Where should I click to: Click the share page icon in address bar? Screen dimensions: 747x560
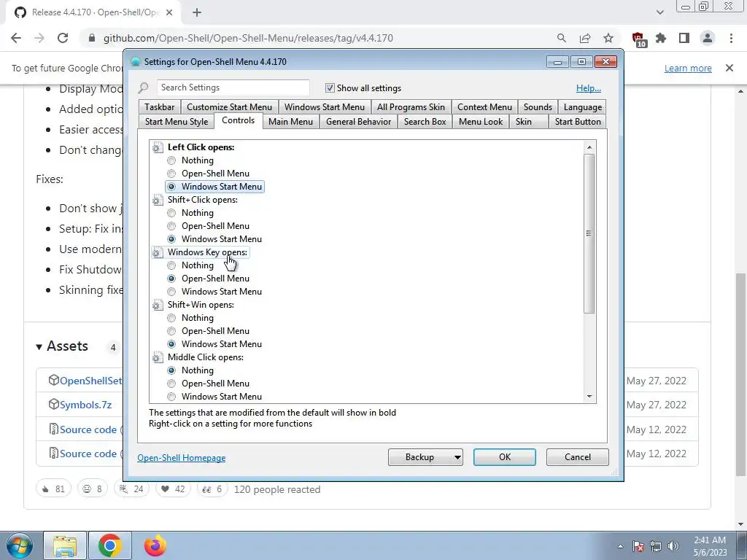coord(585,38)
